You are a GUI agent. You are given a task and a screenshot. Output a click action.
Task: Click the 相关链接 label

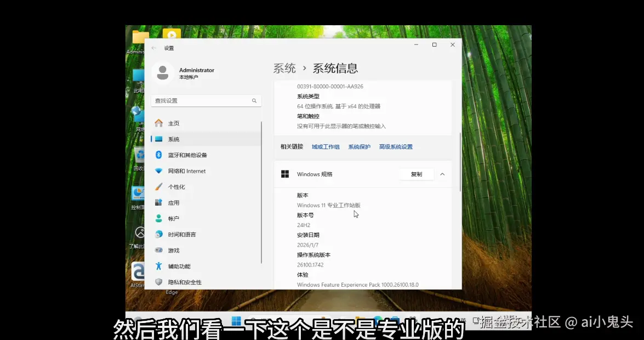pyautogui.click(x=292, y=147)
